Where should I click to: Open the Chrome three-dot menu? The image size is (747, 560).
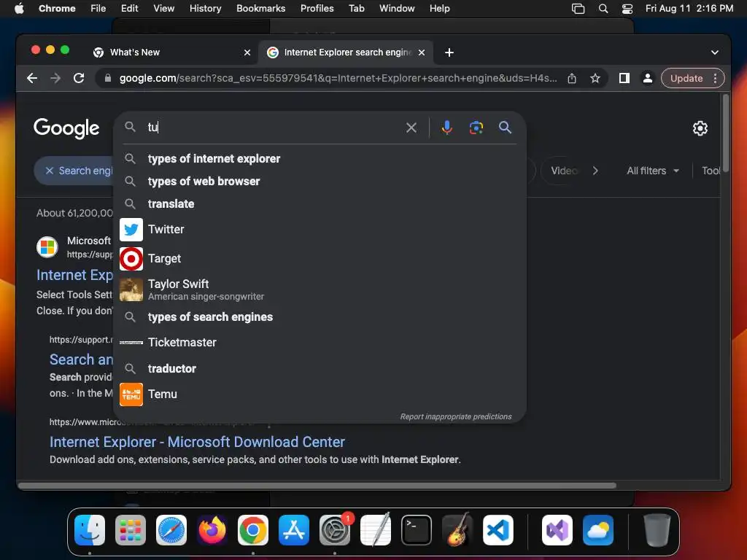[x=715, y=78]
